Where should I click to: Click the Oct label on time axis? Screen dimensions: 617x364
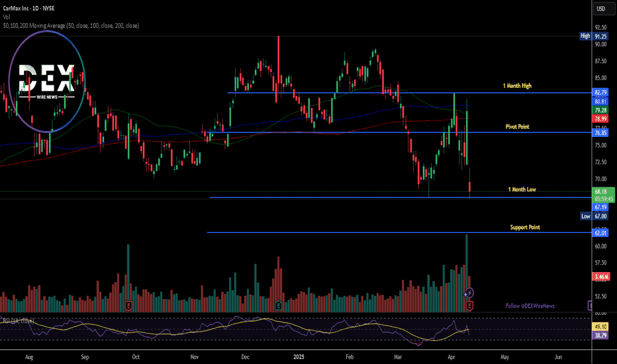point(136,357)
